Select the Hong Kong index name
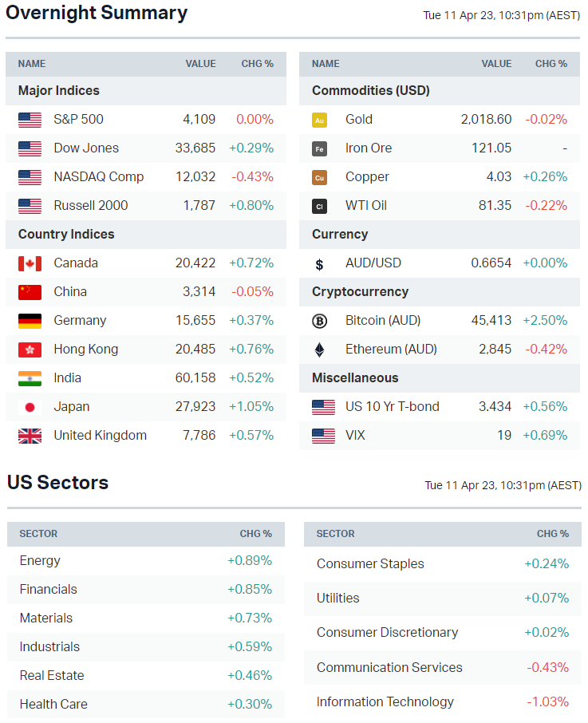Image resolution: width=588 pixels, height=723 pixels. click(x=85, y=350)
